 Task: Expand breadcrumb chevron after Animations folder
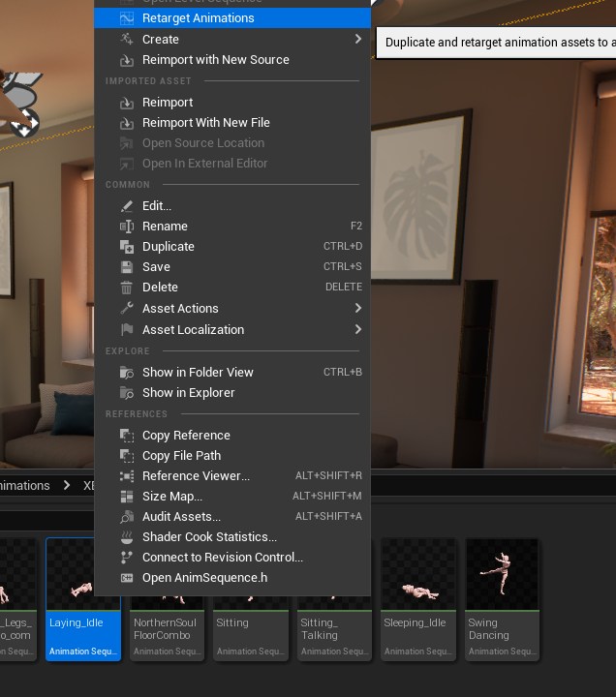pyautogui.click(x=67, y=485)
